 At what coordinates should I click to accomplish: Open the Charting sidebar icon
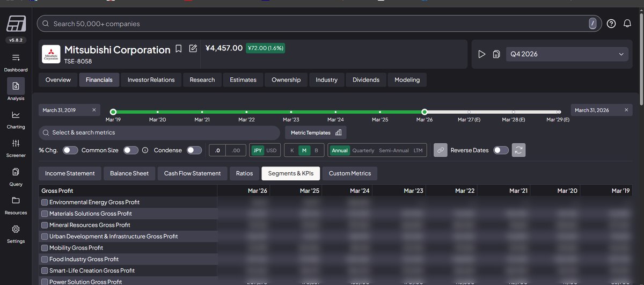(16, 115)
